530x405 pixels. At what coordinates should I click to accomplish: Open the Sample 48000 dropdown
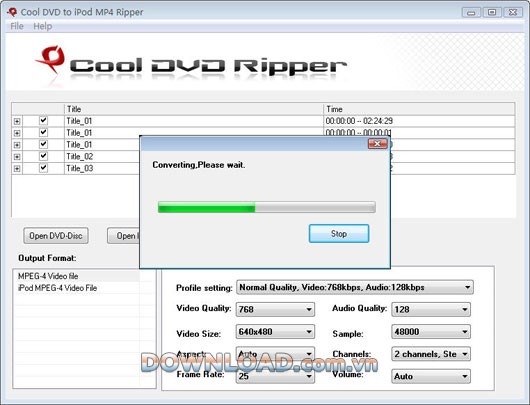[x=431, y=332]
